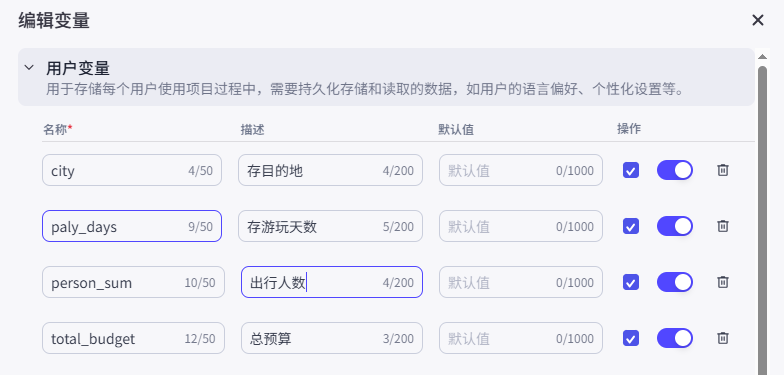
Task: Click trash icon for total_budget
Action: point(722,338)
